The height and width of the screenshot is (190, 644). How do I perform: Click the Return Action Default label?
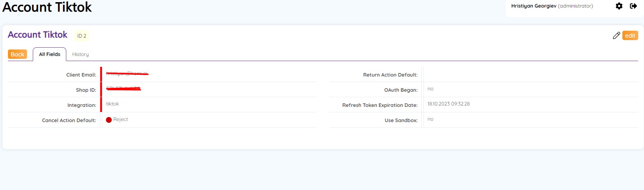(390, 75)
